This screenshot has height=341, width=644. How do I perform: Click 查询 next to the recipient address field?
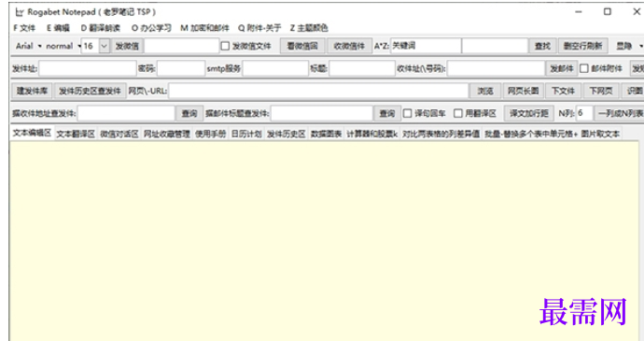(x=189, y=113)
